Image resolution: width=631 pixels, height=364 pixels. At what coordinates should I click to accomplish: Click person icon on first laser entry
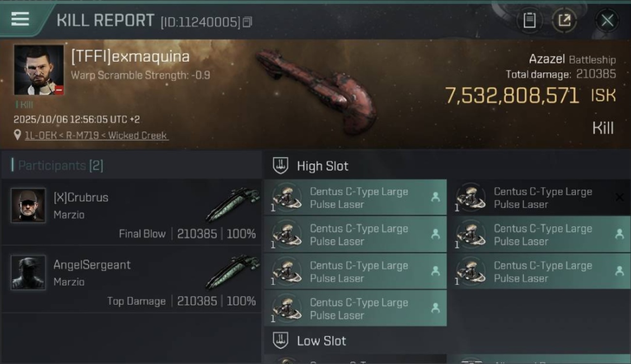(435, 197)
